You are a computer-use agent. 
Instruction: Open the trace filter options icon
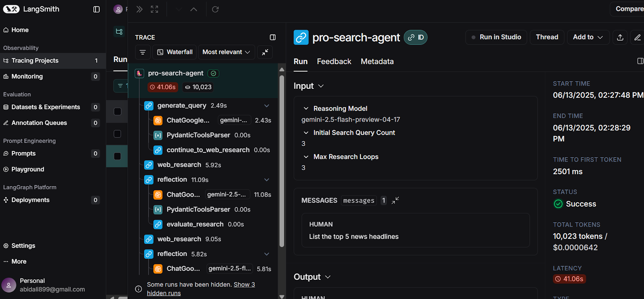tap(142, 52)
